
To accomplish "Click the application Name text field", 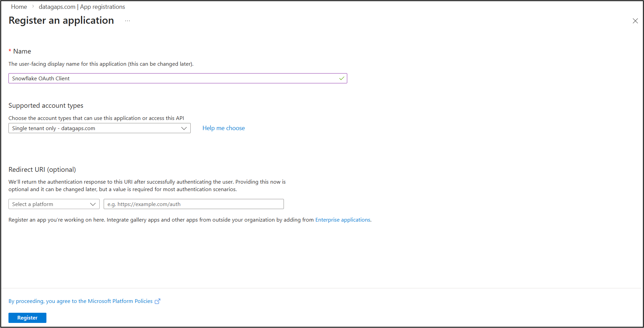I will 178,78.
